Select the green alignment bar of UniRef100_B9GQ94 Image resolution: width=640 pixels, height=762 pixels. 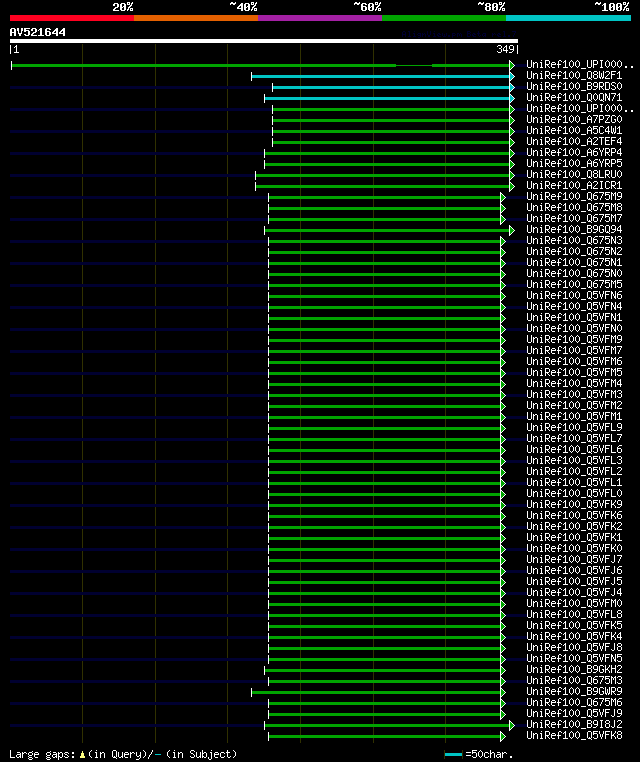[389, 230]
